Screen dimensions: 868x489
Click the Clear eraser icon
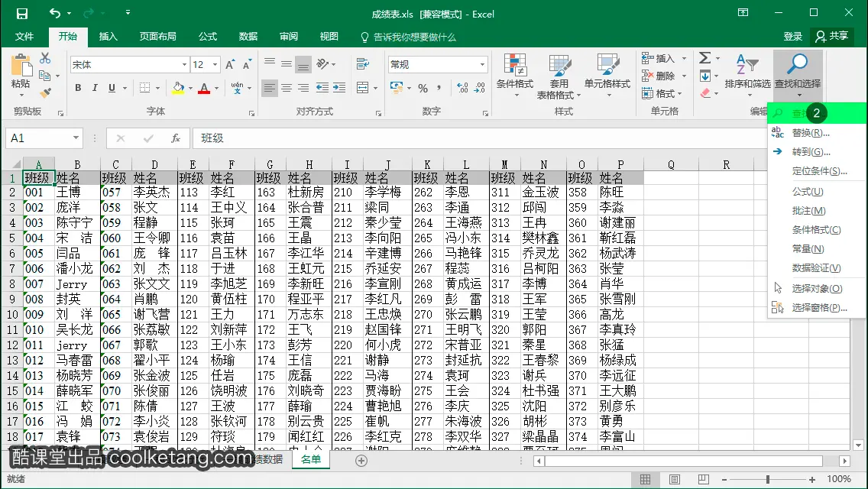tap(705, 93)
